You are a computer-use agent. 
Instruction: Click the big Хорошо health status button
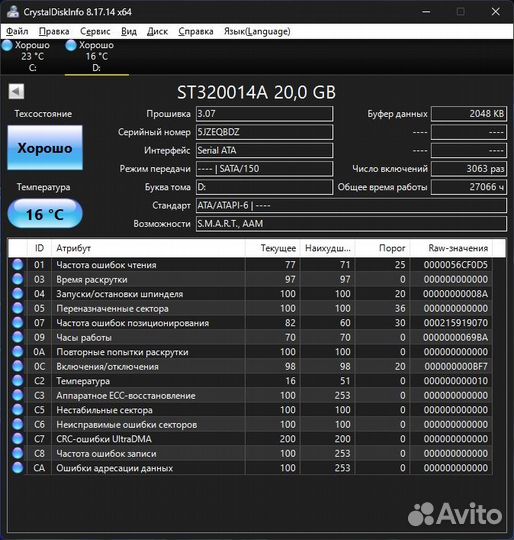(45, 148)
